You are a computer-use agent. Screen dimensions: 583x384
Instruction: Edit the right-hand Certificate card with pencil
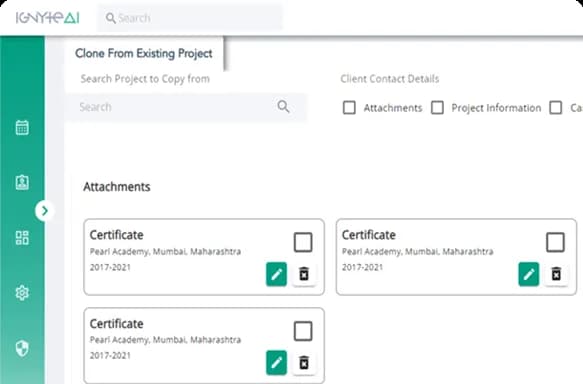click(x=529, y=274)
